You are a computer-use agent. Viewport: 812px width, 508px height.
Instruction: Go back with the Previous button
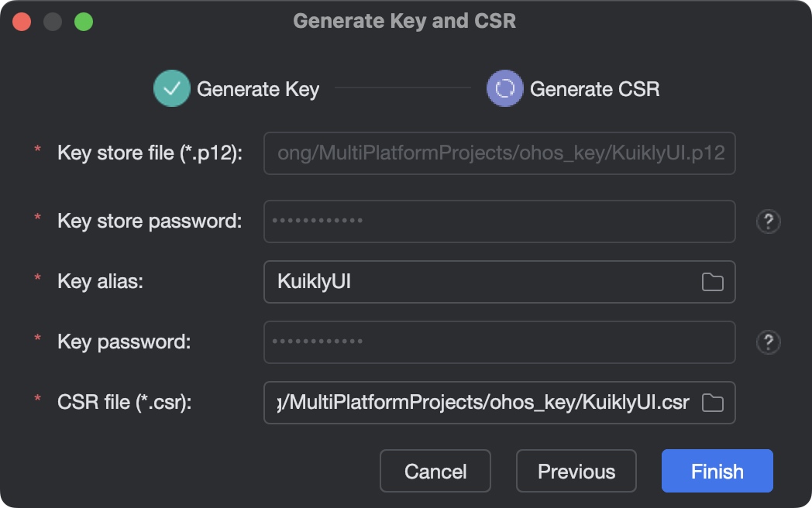[576, 471]
